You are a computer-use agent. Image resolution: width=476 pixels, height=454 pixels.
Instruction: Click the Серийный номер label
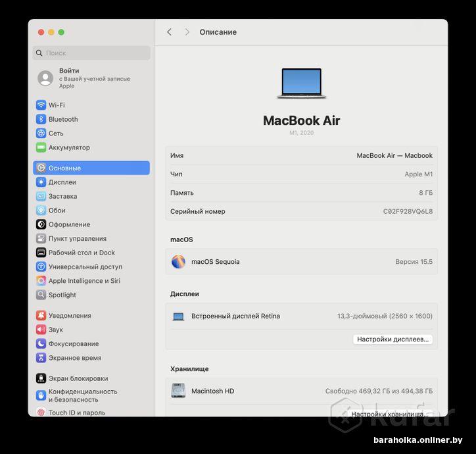198,211
